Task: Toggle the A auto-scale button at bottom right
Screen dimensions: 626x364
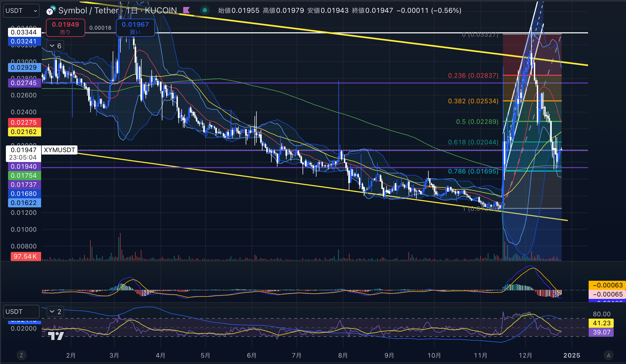Action: pyautogui.click(x=609, y=355)
